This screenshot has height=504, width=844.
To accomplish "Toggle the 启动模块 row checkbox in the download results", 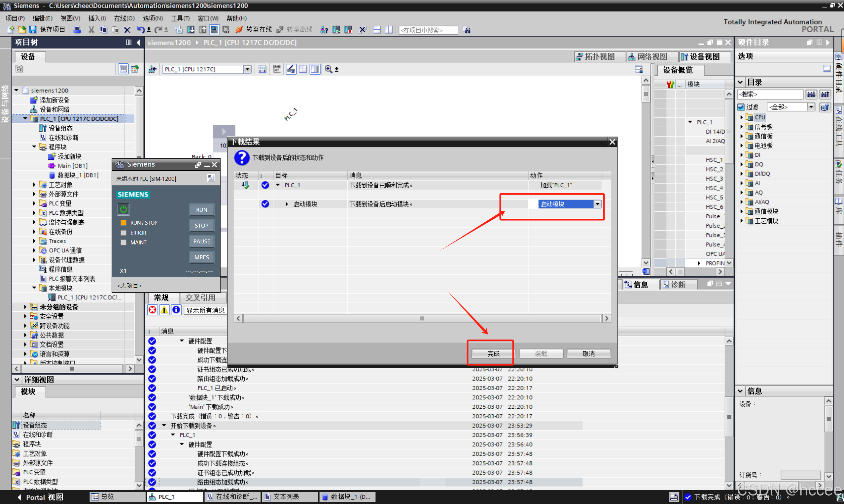I will pos(265,204).
